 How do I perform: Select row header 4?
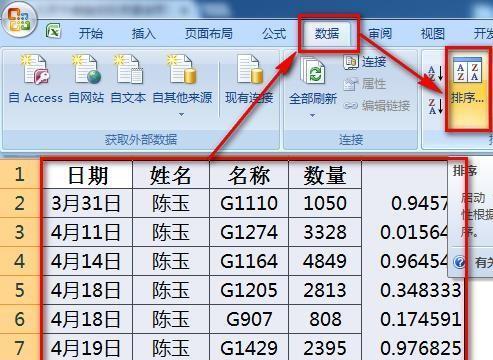coord(20,261)
